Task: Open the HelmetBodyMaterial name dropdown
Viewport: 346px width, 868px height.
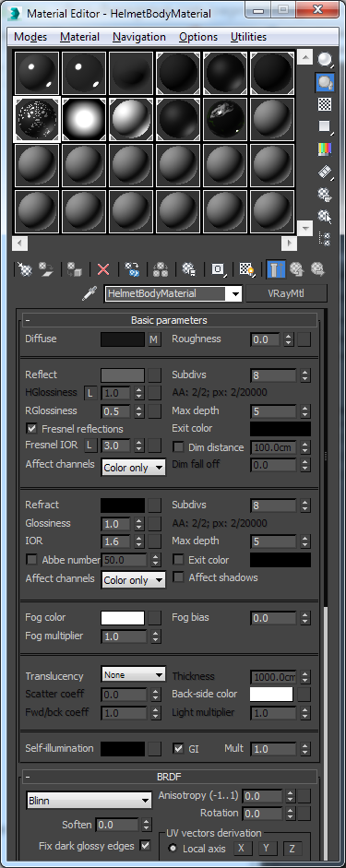Action: tap(236, 294)
